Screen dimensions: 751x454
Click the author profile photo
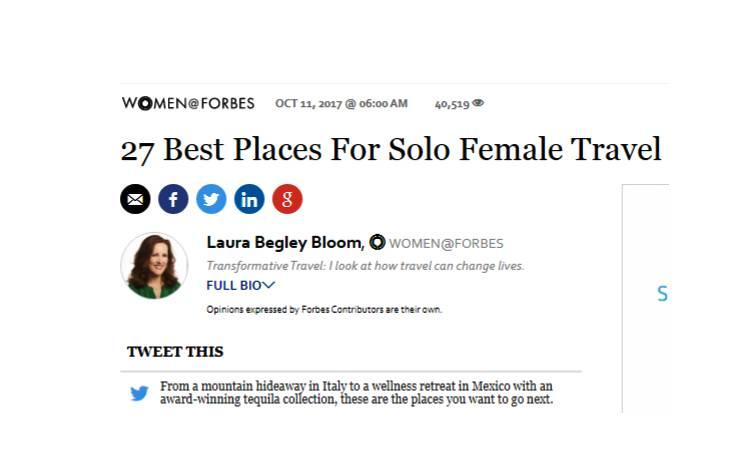154,266
